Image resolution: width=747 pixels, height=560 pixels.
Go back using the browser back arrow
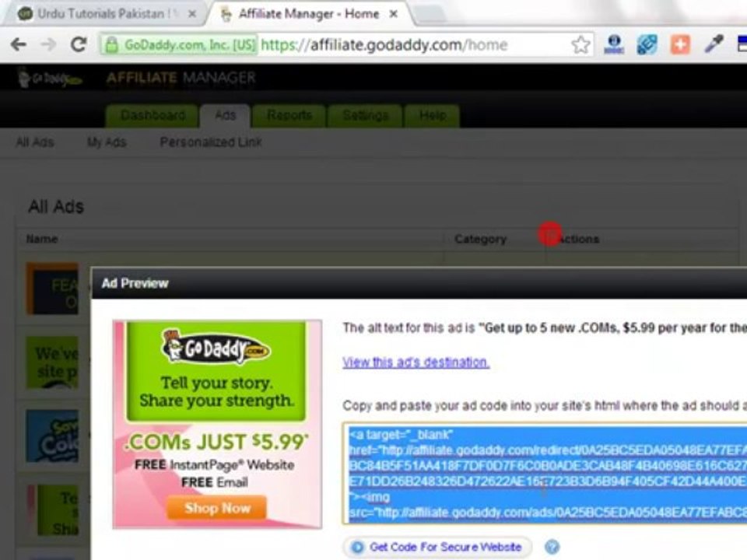19,45
